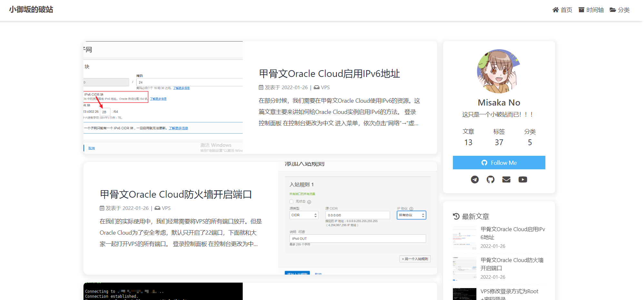Click the archive icon next to 时间轴

pos(581,10)
